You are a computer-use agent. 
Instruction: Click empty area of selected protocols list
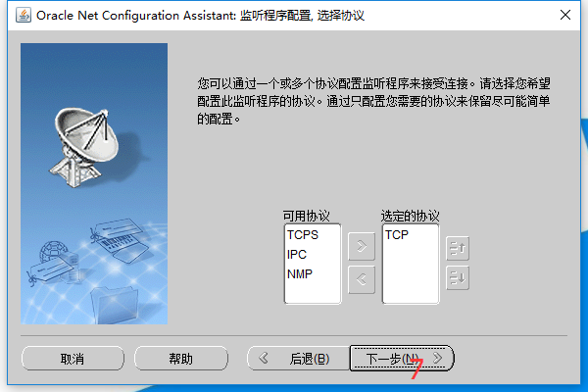point(411,275)
